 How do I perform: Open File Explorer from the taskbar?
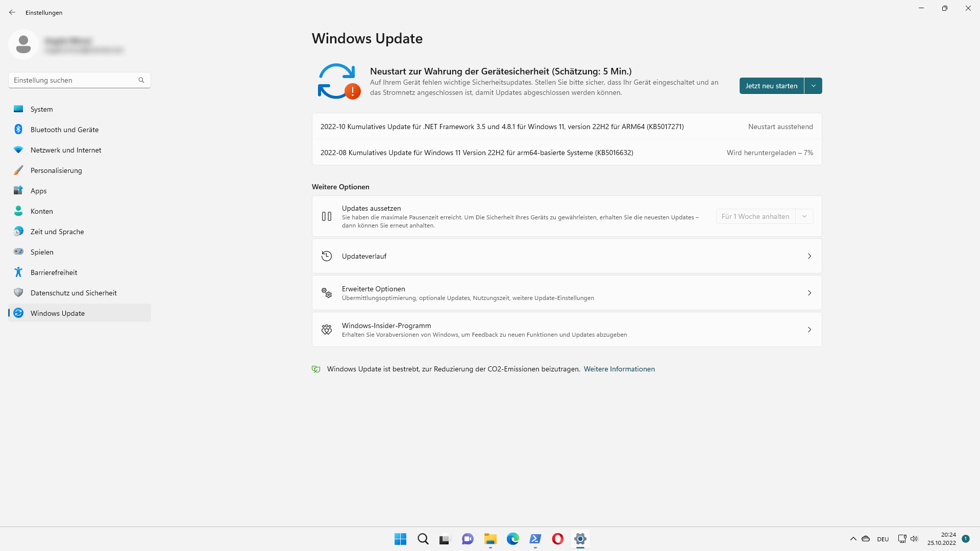coord(490,539)
